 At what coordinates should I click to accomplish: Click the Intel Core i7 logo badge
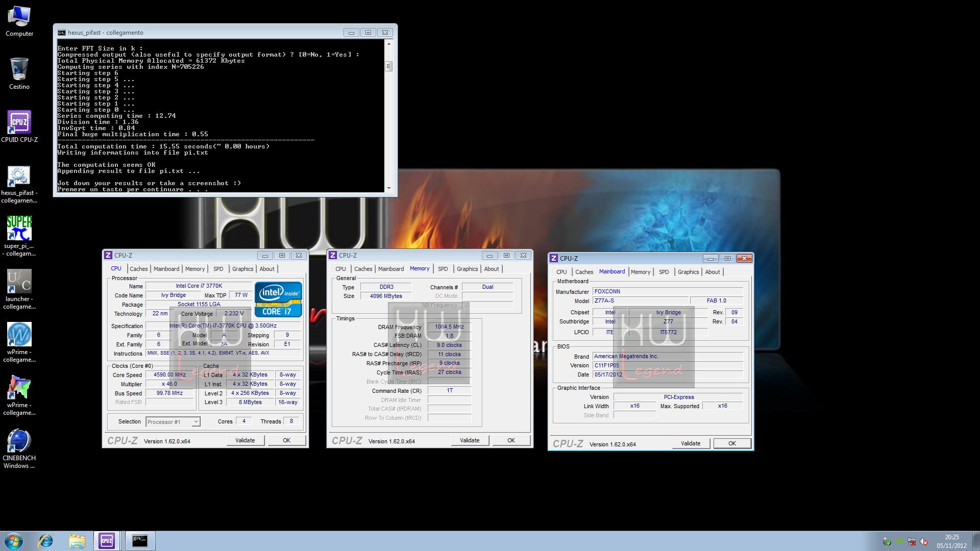(x=278, y=299)
